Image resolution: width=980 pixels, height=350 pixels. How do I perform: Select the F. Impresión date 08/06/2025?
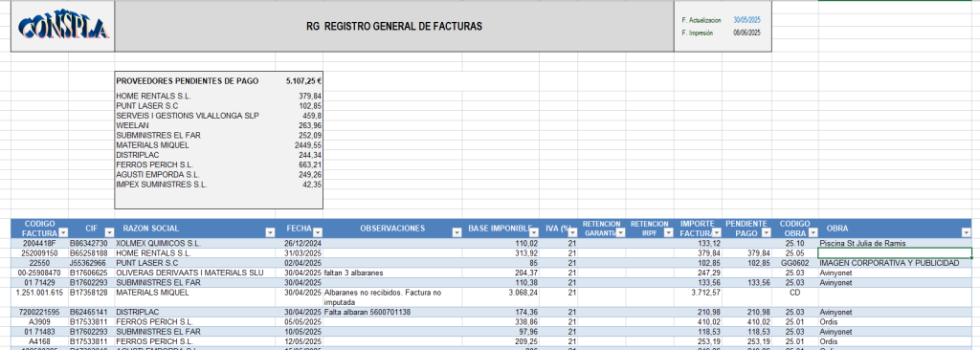pos(746,33)
